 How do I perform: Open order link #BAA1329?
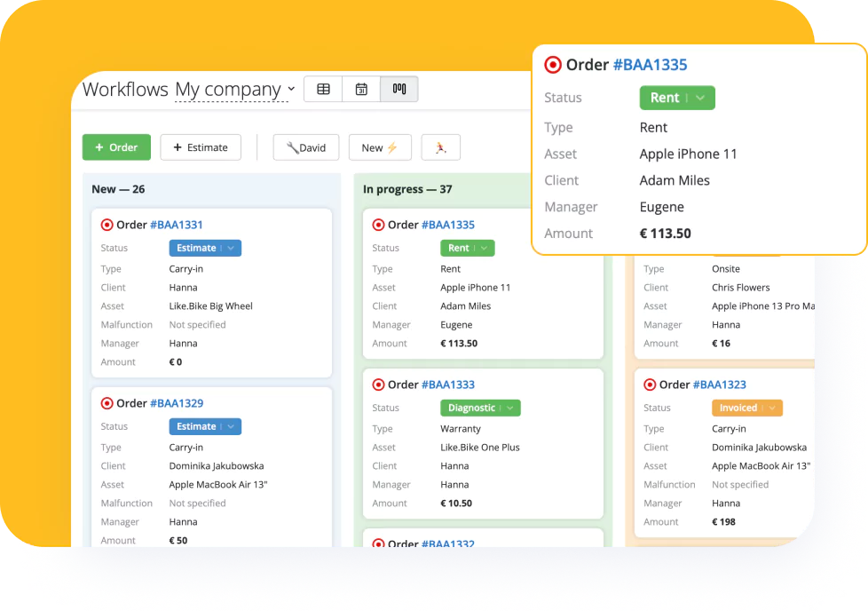(x=177, y=403)
